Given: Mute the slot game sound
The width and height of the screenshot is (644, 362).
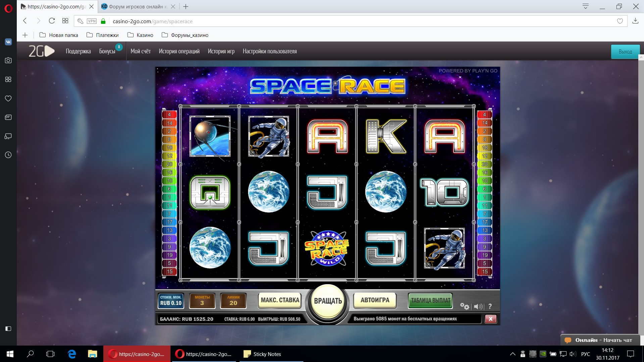Looking at the screenshot, I should coord(478,306).
